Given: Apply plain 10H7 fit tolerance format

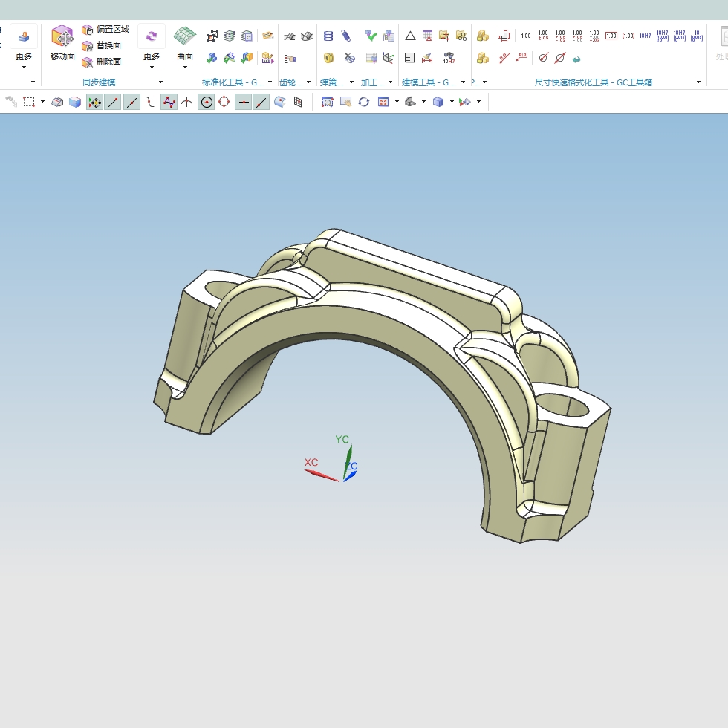Looking at the screenshot, I should 646,36.
